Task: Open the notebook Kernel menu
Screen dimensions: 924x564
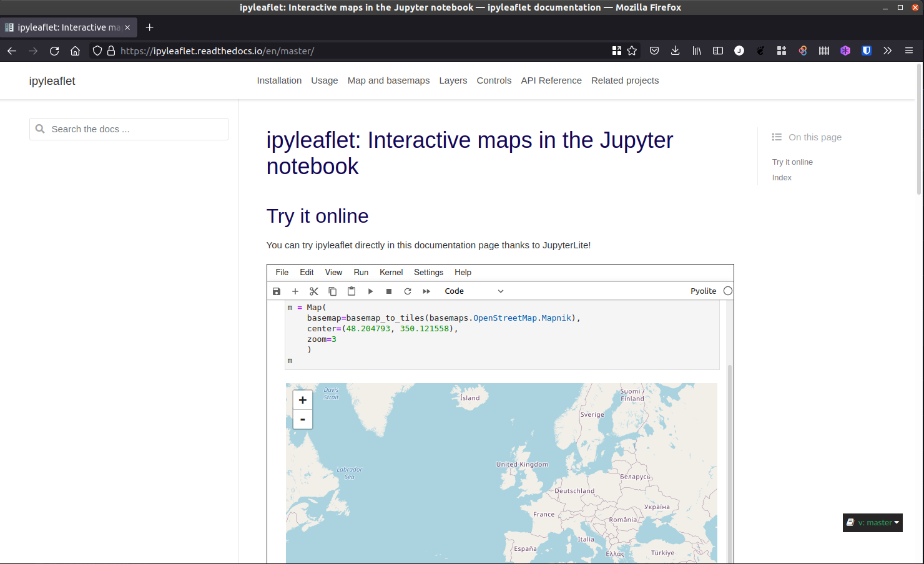Action: [391, 273]
